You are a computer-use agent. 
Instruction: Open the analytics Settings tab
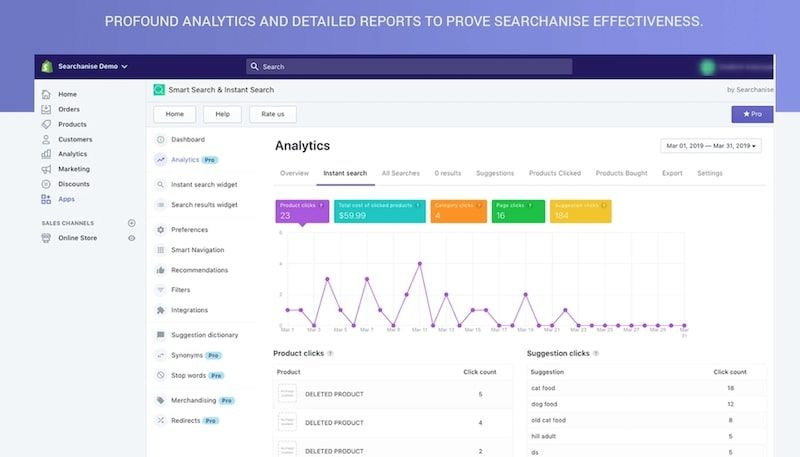click(x=710, y=173)
